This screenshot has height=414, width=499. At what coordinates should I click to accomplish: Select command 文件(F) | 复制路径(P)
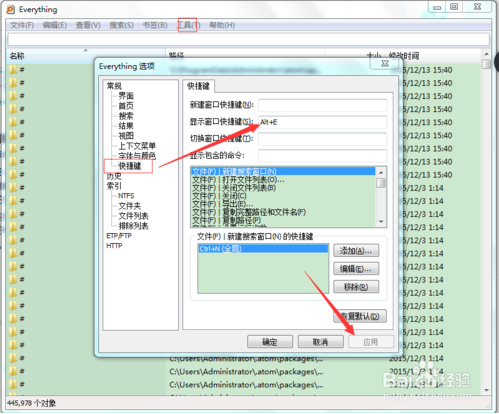(283, 220)
